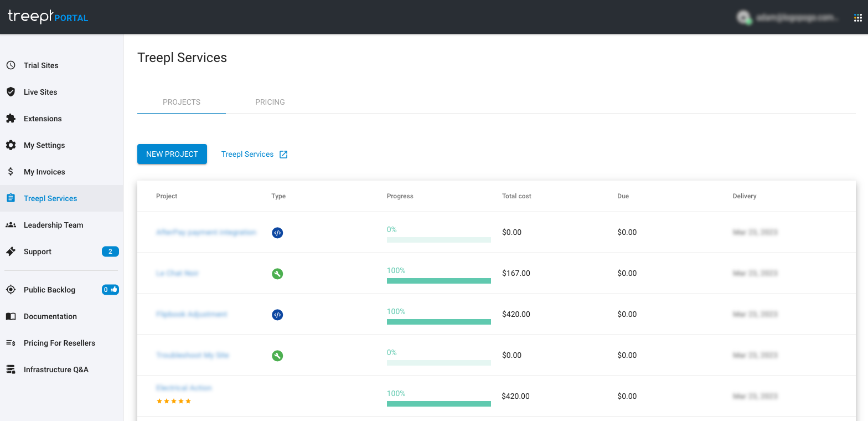The height and width of the screenshot is (421, 868).
Task: Click the Support ticket icon
Action: pyautogui.click(x=11, y=251)
